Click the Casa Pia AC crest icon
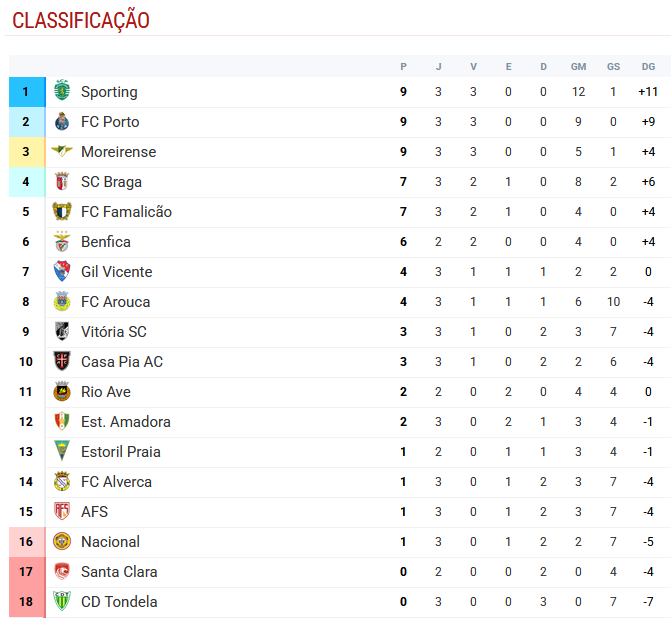Image resolution: width=671 pixels, height=618 pixels. point(62,361)
